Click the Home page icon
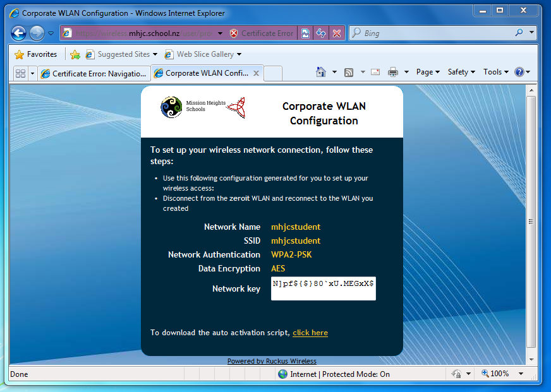The width and height of the screenshot is (551, 392). click(x=322, y=72)
